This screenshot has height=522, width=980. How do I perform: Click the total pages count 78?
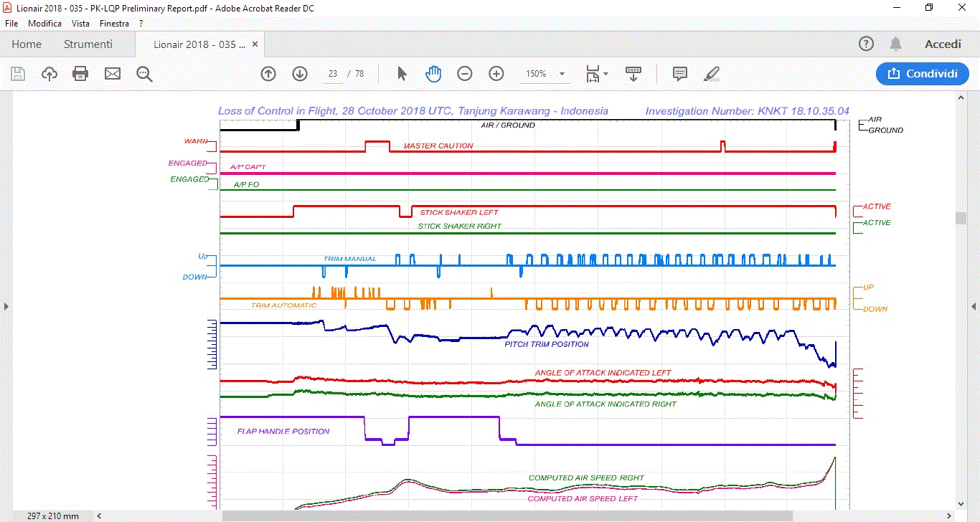[x=359, y=74]
